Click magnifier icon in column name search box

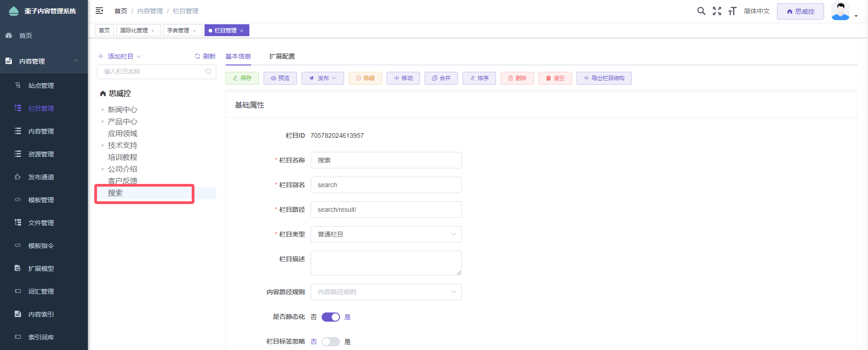click(208, 71)
